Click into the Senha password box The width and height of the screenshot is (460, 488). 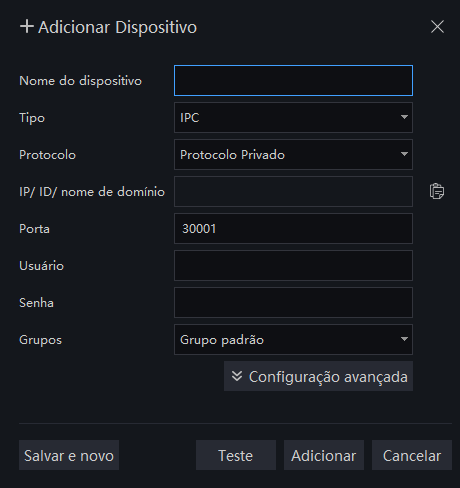point(293,303)
